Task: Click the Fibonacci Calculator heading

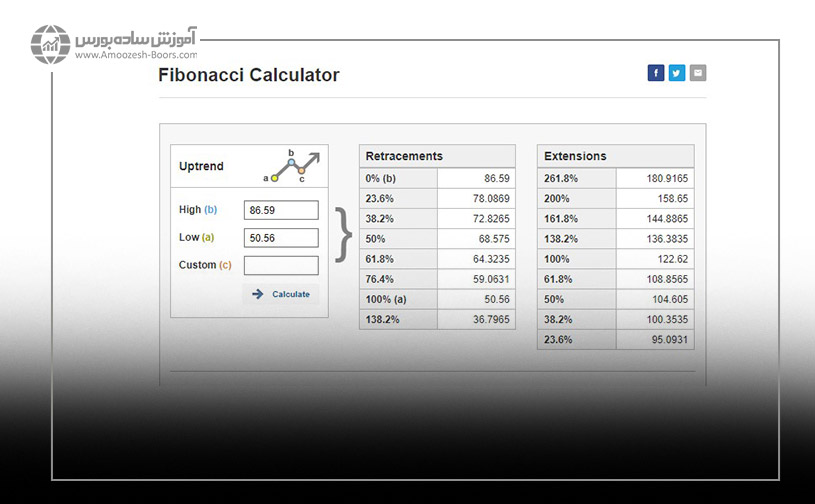Action: (249, 75)
